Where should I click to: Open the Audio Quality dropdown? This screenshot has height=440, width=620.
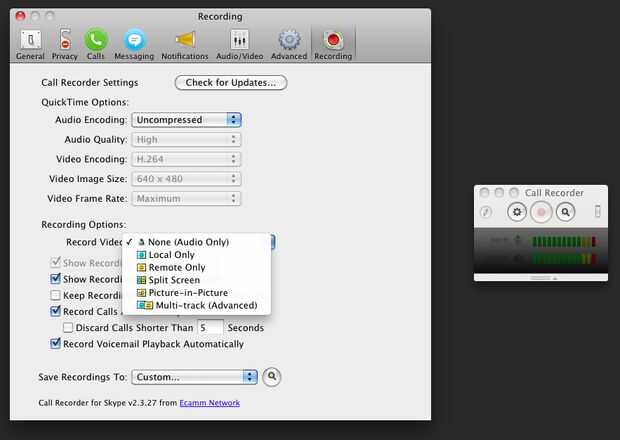pyautogui.click(x=186, y=140)
